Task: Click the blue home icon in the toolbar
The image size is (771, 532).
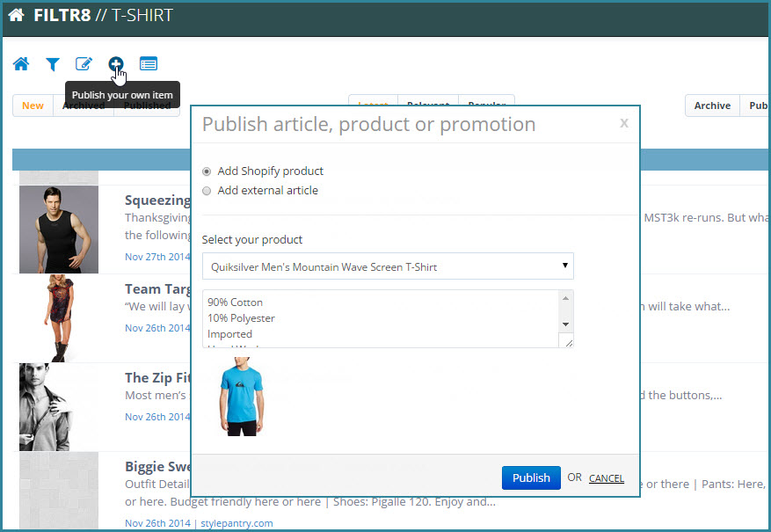Action: (21, 64)
